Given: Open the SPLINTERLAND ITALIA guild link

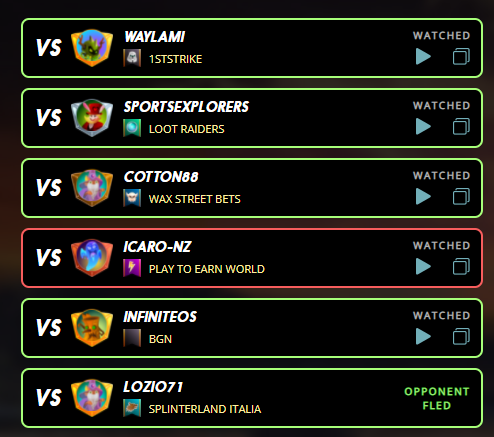Looking at the screenshot, I should pyautogui.click(x=205, y=409).
